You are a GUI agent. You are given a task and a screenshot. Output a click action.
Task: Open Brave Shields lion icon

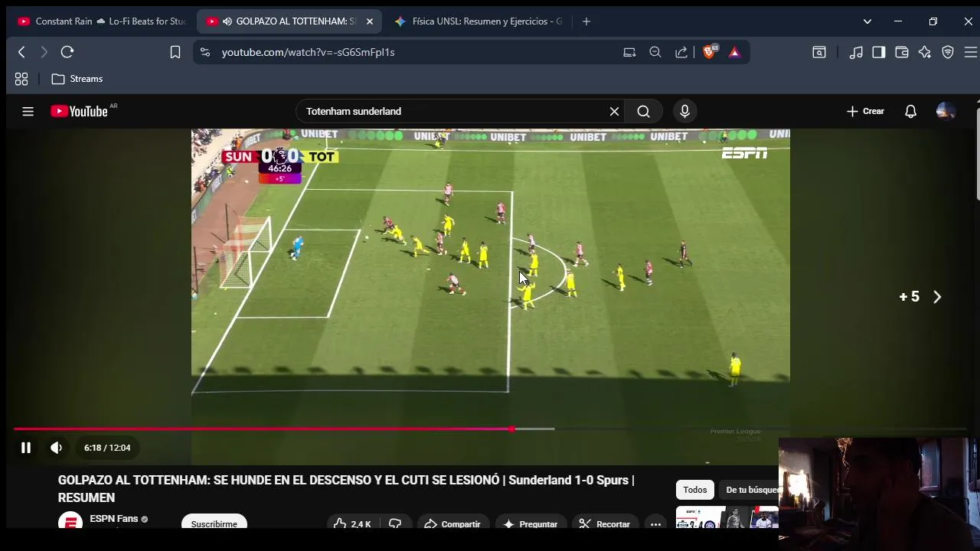pos(709,52)
